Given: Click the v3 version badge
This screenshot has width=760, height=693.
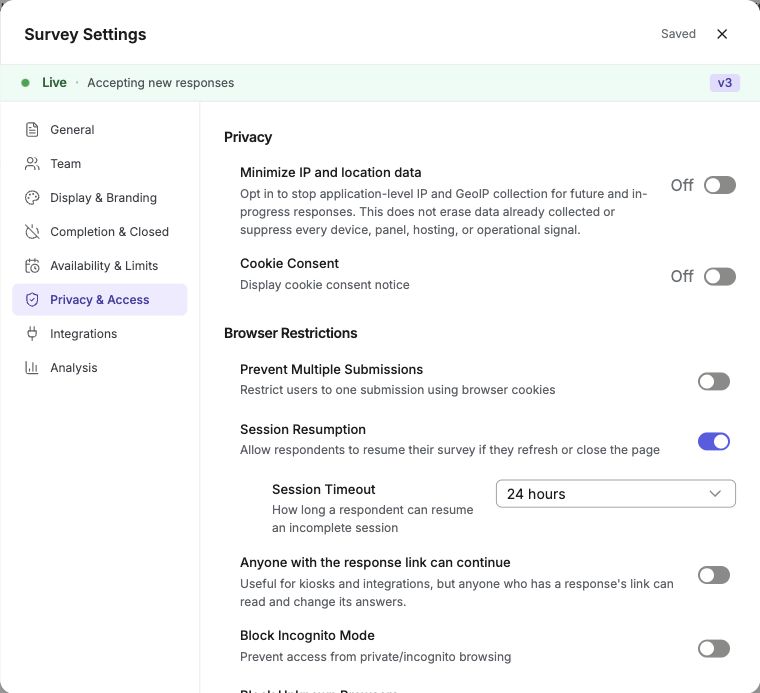Looking at the screenshot, I should tap(725, 83).
